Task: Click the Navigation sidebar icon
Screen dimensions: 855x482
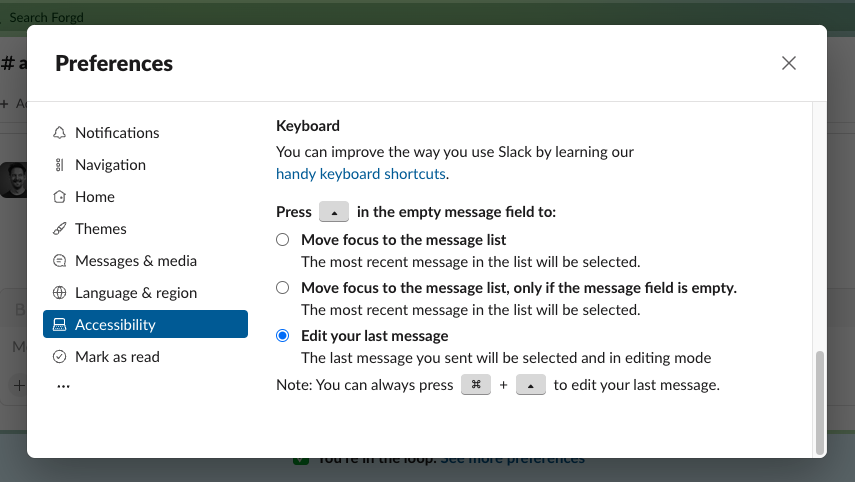Action: coord(59,165)
